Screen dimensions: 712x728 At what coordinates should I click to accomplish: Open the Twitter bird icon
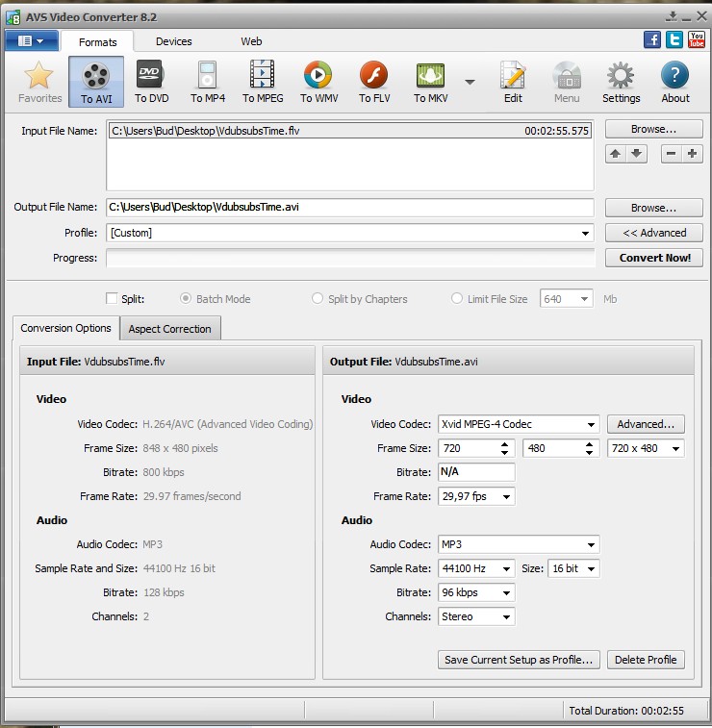pyautogui.click(x=674, y=39)
